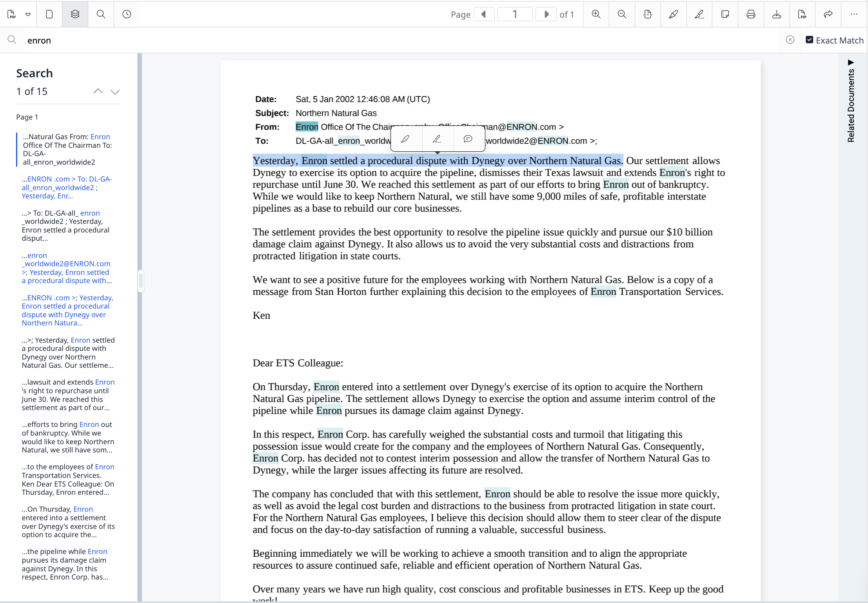Jump to the previous search result

98,91
